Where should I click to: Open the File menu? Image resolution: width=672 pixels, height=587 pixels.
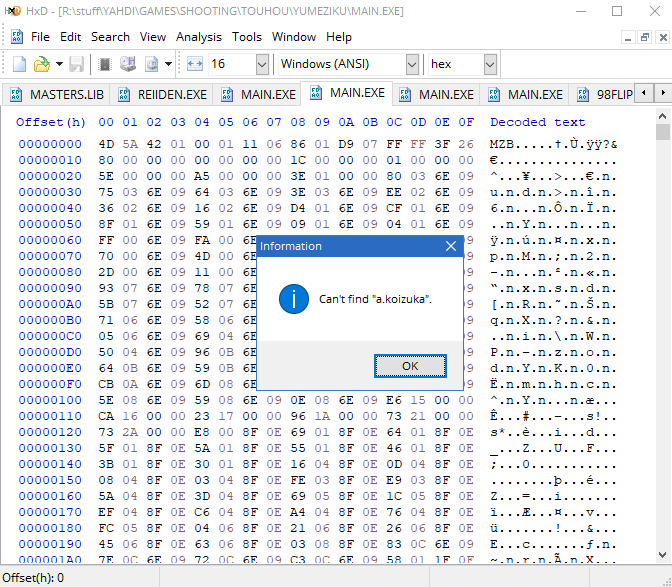click(x=40, y=37)
